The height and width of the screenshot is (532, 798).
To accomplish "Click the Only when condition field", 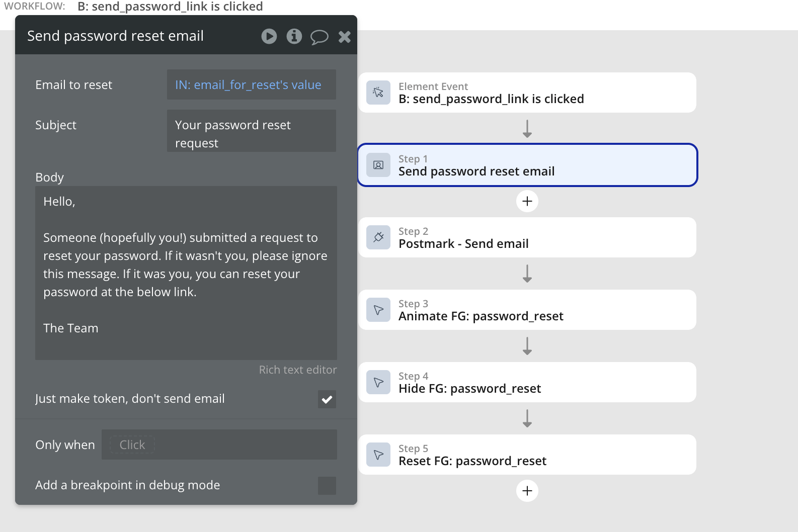I will [x=219, y=445].
